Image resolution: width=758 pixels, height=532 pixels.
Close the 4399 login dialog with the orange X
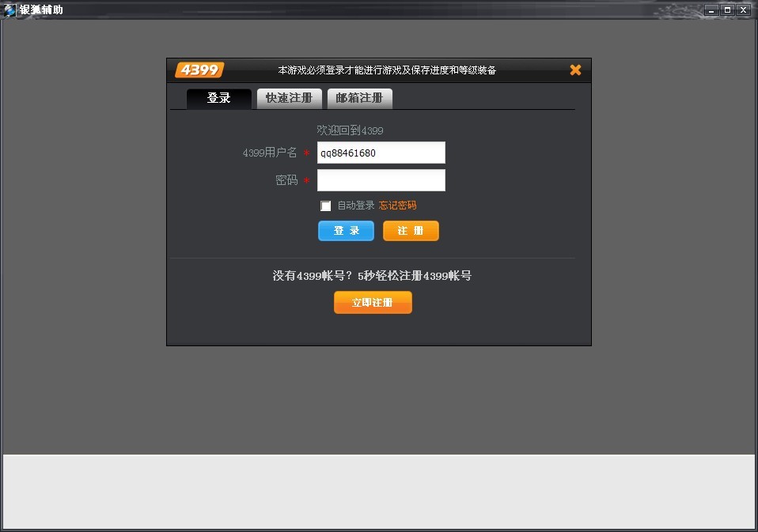[575, 70]
